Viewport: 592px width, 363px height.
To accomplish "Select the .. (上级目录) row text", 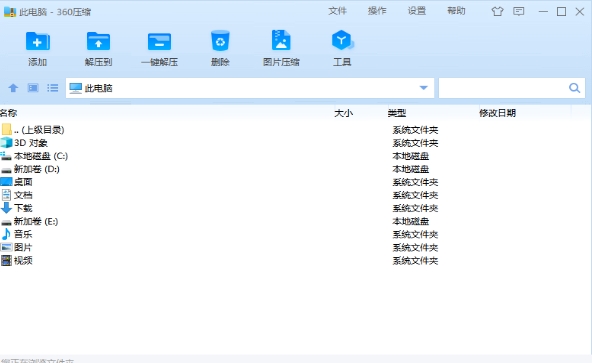I will click(x=39, y=130).
